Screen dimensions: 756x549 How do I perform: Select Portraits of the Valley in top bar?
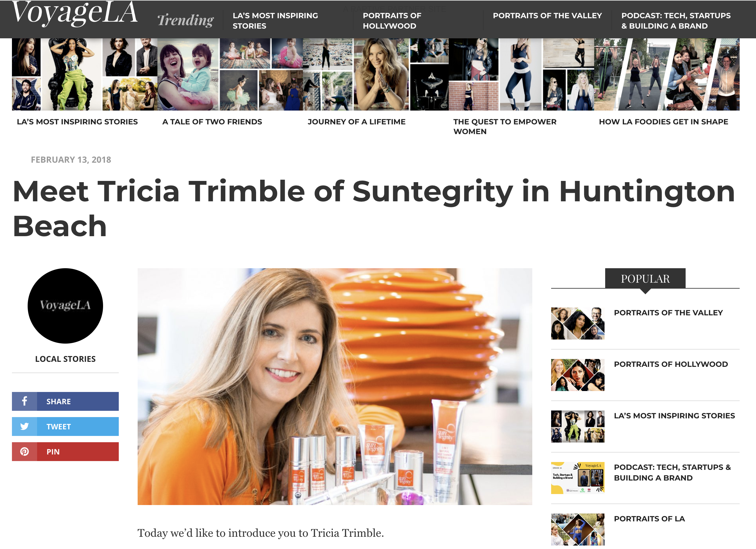click(547, 16)
